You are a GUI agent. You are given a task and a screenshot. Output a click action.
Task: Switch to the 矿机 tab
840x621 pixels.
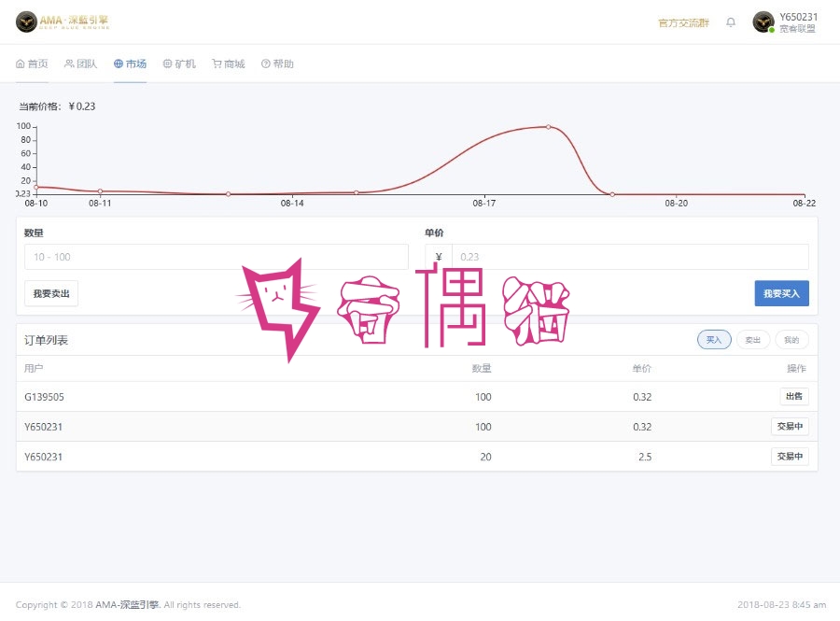pos(179,64)
